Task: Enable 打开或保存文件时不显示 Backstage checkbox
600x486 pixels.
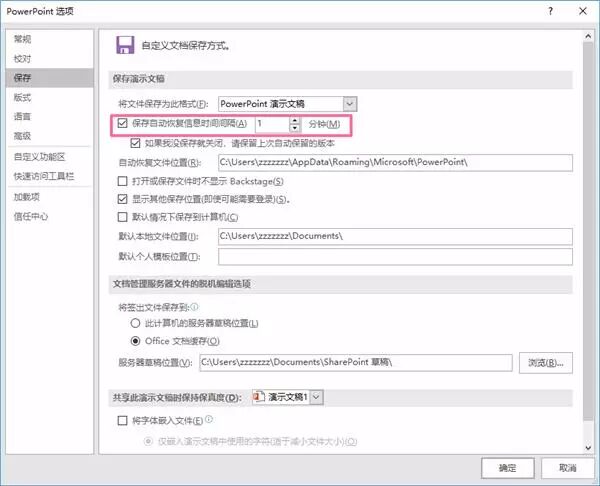Action: tap(122, 181)
